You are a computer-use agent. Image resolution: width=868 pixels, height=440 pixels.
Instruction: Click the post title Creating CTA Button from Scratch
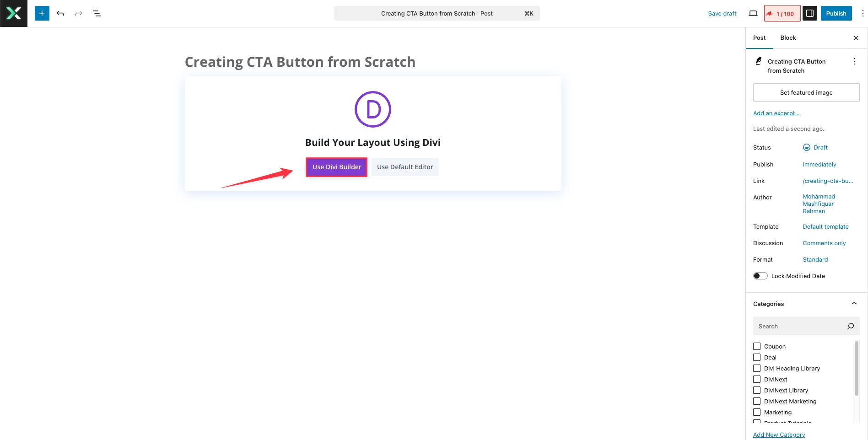[300, 62]
